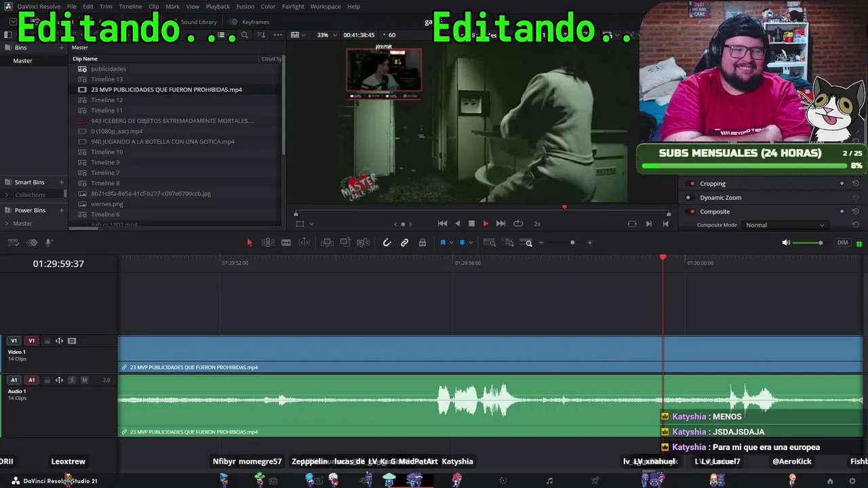Go to last frame in viewer
This screenshot has height=488, width=868.
(x=500, y=224)
